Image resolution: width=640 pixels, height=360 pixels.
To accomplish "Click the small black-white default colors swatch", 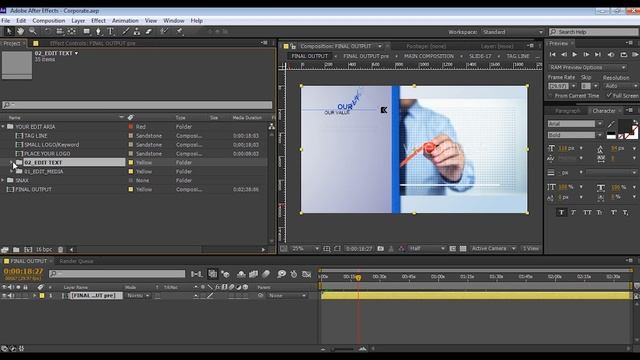I will pyautogui.click(x=611, y=136).
